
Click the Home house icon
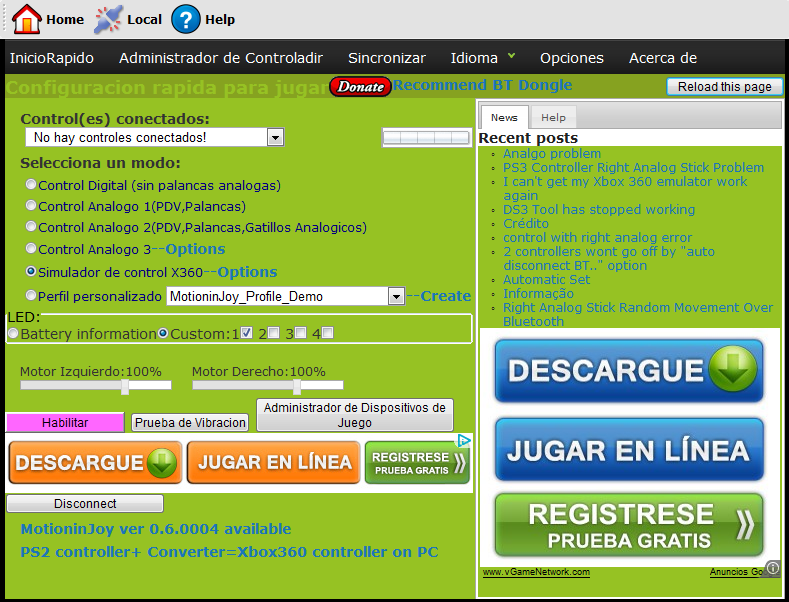pos(26,19)
